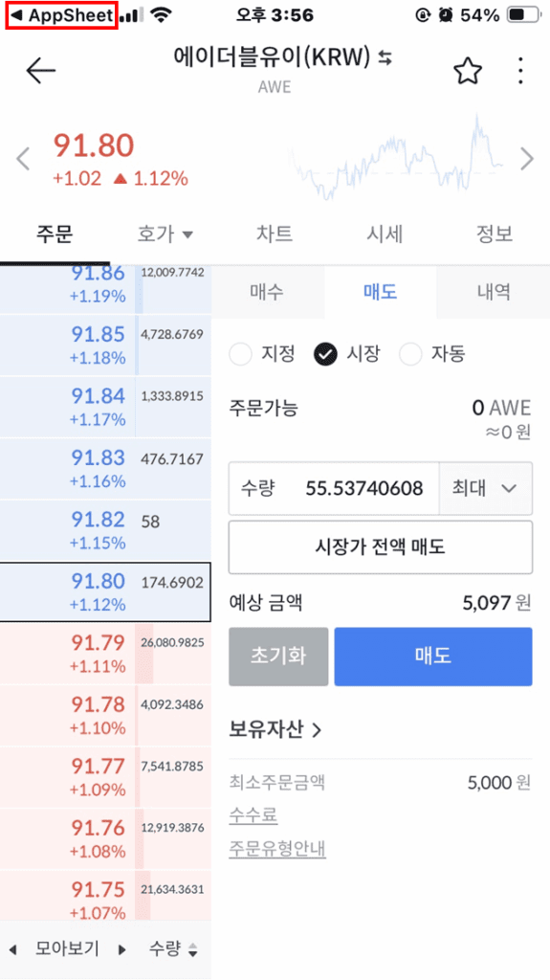This screenshot has height=980, width=550.
Task: Go to previous coin with left chevron
Action: (x=23, y=159)
